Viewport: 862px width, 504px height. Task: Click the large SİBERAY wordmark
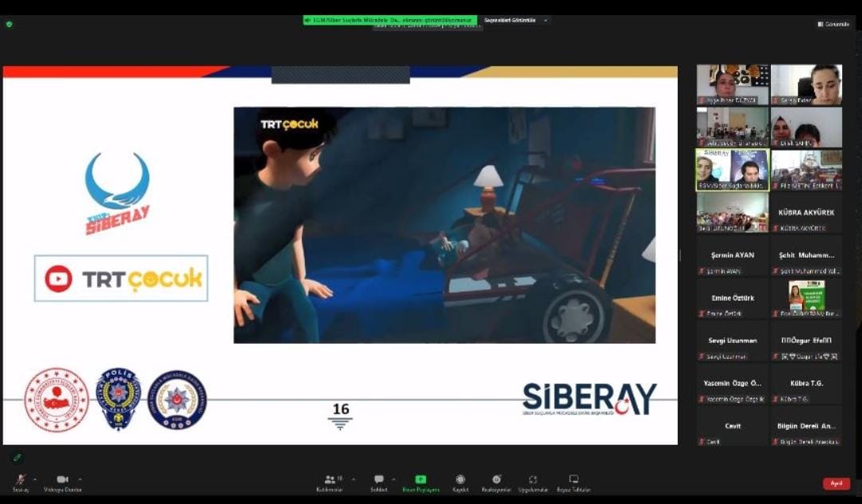coord(589,399)
